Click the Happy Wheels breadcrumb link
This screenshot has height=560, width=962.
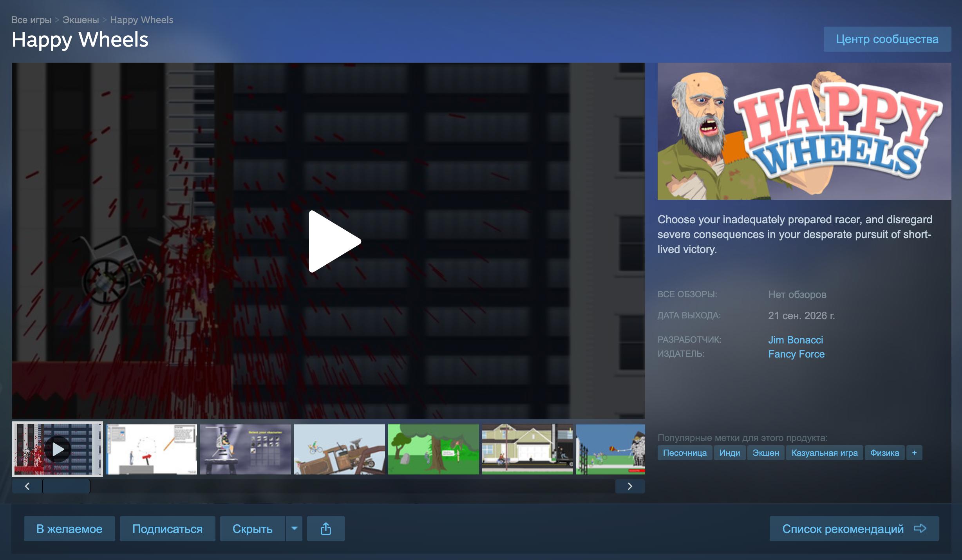pos(142,20)
